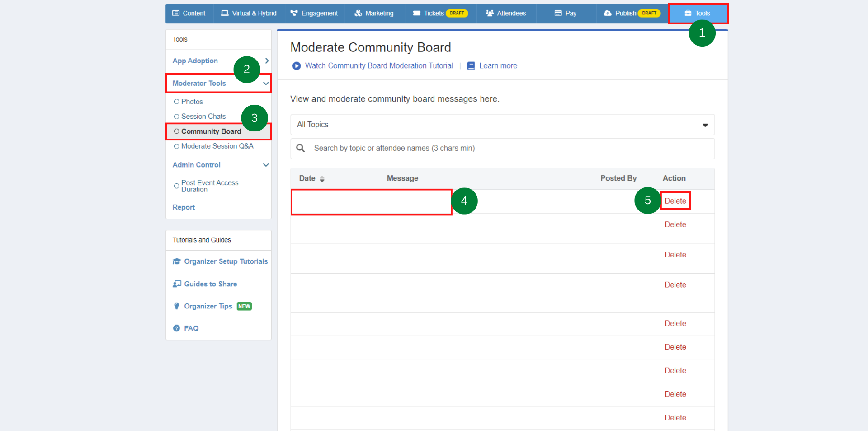Select the Tickets icon in navigation
Viewport: 868px width, 434px height.
416,13
